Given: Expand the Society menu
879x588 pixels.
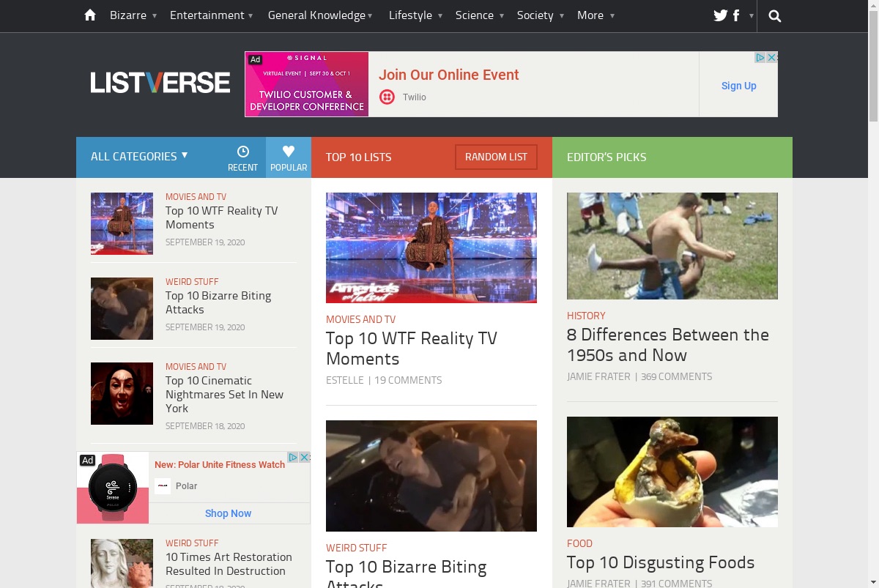Looking at the screenshot, I should point(541,15).
